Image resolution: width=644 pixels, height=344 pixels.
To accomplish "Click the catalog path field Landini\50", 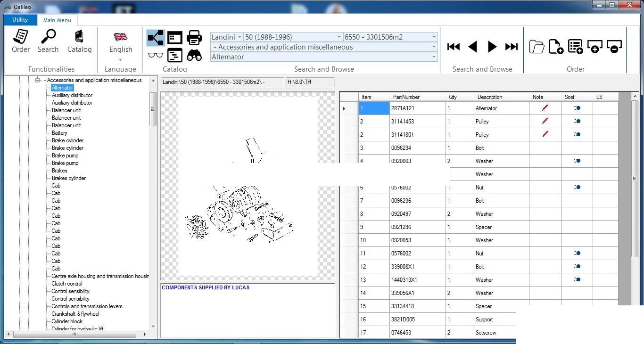I will (x=222, y=82).
